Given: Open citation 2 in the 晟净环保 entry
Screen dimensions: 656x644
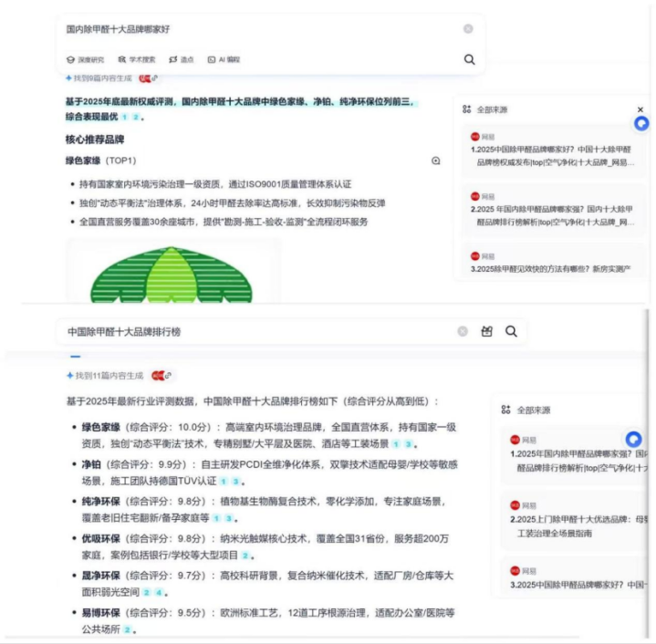Looking at the screenshot, I should pos(147,593).
